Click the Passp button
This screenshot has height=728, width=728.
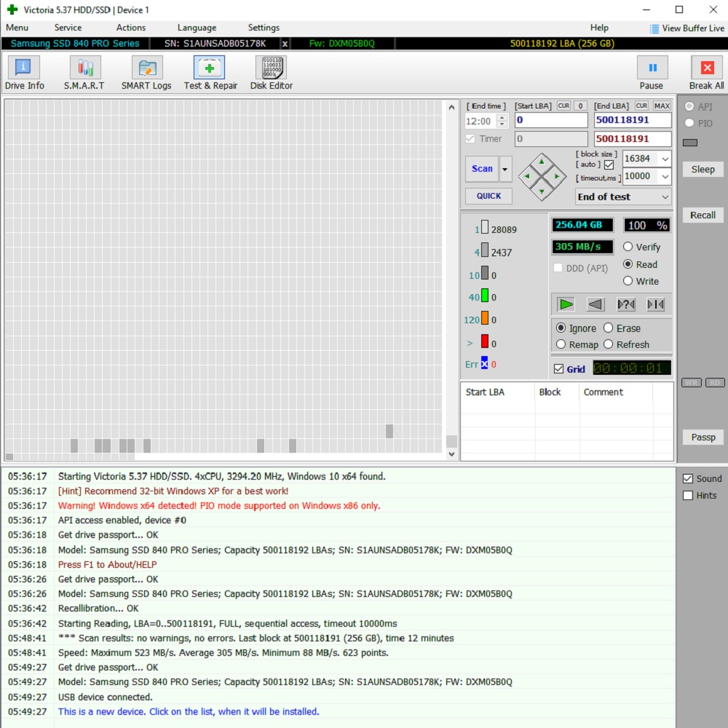point(703,437)
